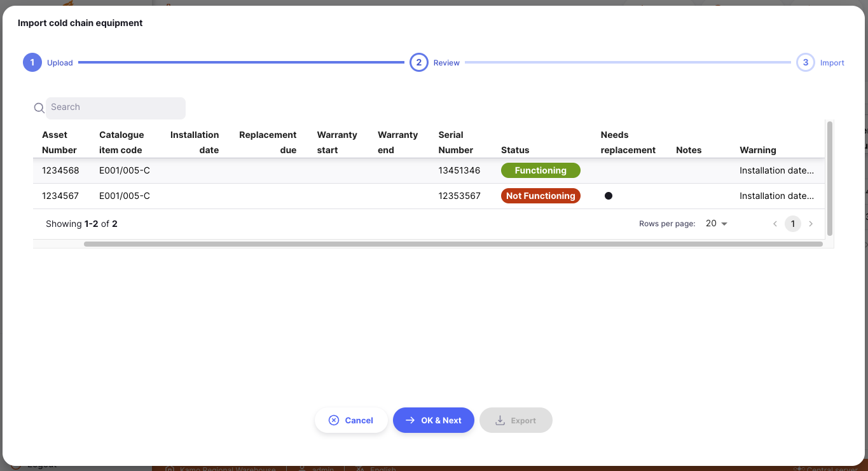868x471 pixels.
Task: Click the vertical table scrollbar
Action: point(829,179)
